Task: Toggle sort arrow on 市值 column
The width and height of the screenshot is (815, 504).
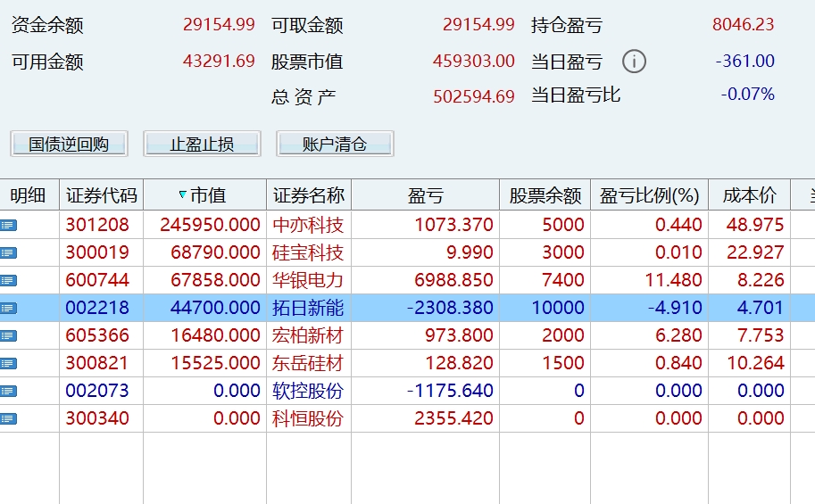Action: [182, 194]
